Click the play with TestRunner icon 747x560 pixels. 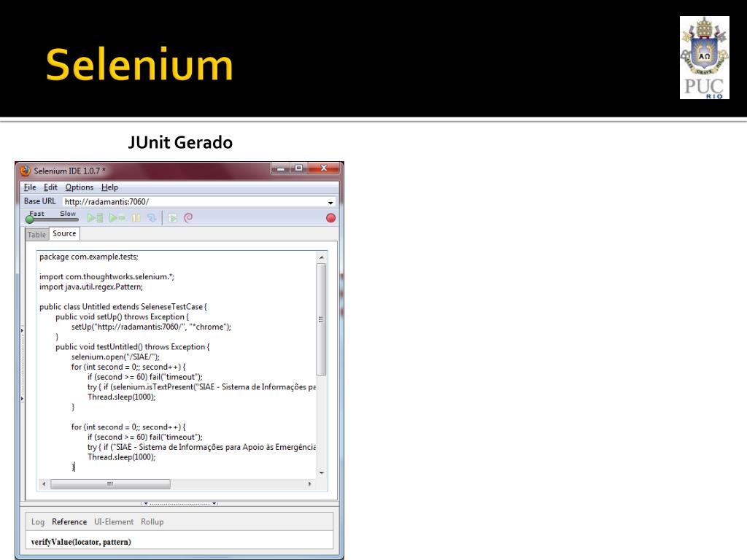pos(172,218)
